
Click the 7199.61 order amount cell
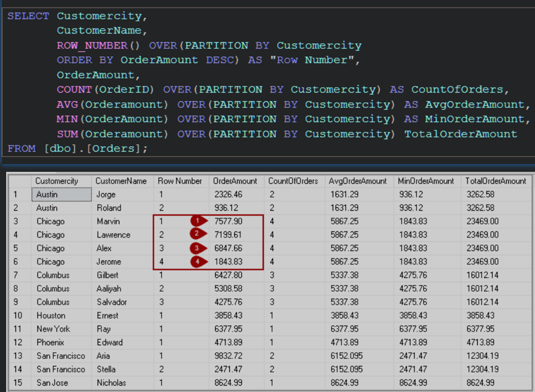click(236, 235)
